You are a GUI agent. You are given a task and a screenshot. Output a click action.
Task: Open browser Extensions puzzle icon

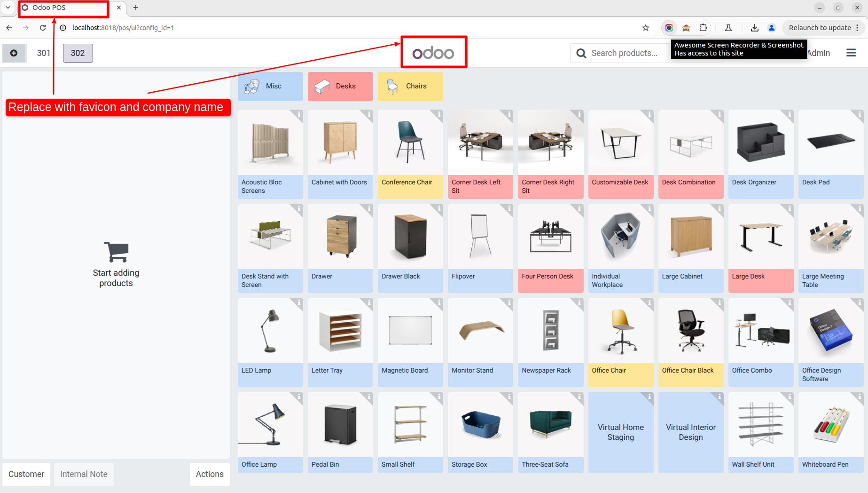click(703, 28)
